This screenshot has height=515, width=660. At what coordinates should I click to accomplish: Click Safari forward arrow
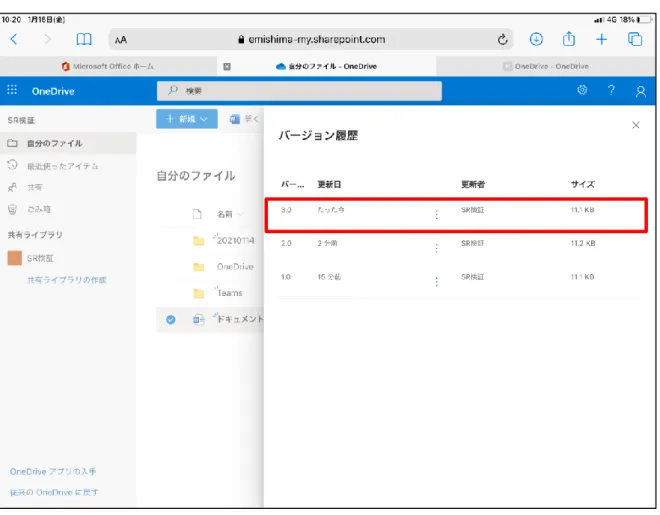[x=48, y=40]
